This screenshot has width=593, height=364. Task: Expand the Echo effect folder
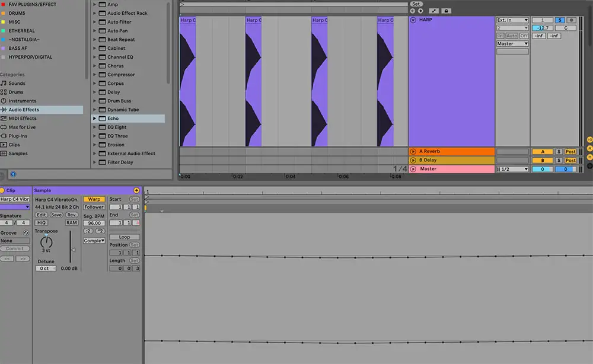[95, 119]
